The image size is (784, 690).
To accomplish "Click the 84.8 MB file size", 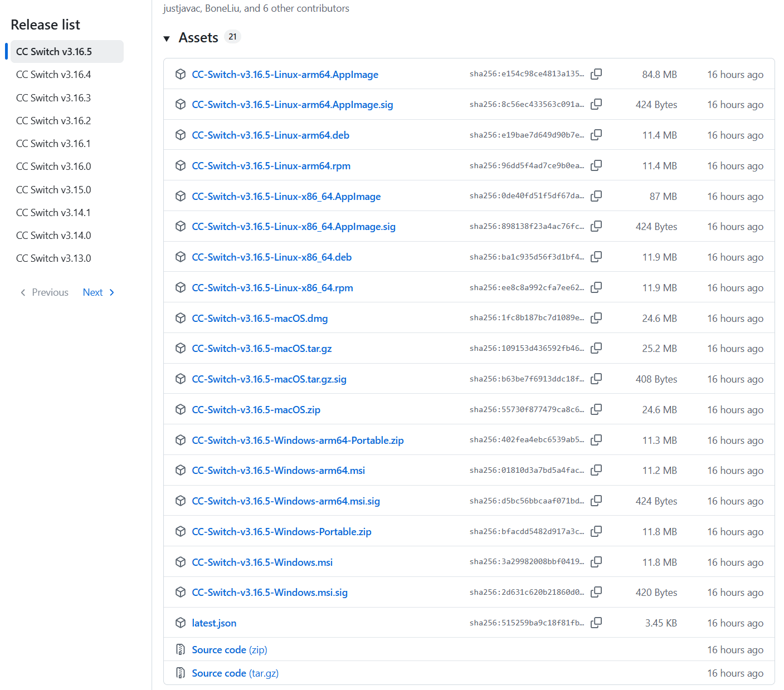I will click(659, 75).
